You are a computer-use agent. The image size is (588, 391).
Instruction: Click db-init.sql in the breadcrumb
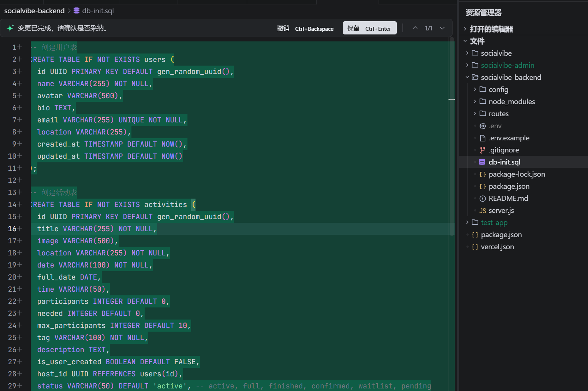click(98, 11)
